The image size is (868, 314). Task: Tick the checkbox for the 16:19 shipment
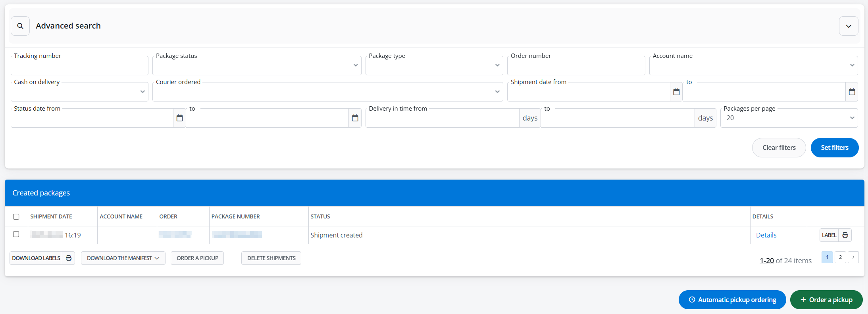(x=16, y=234)
